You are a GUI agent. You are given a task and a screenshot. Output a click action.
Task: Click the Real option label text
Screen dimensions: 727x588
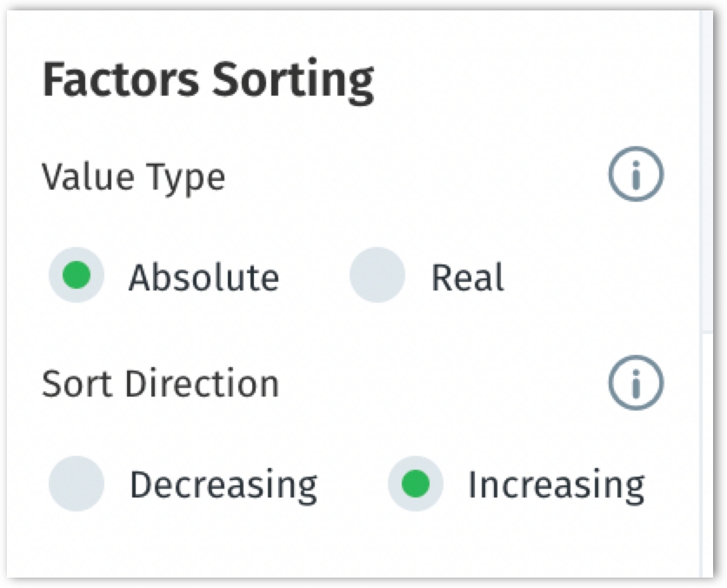pos(467,277)
